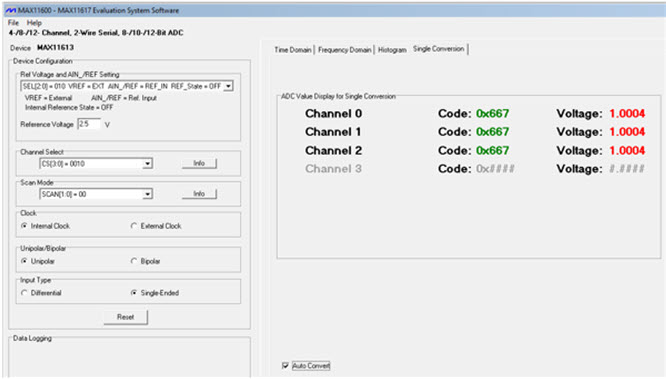Select the Internal Clock radio button
The width and height of the screenshot is (666, 379).
pos(24,226)
